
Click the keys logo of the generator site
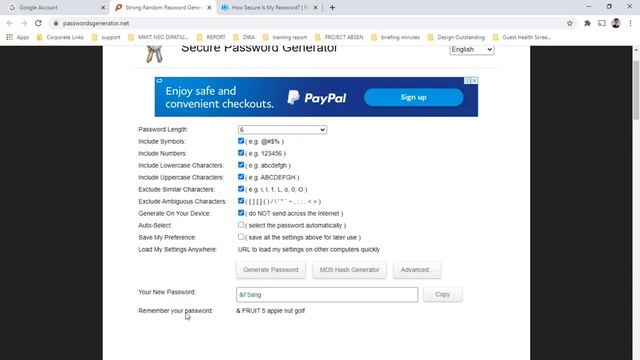pos(154,54)
